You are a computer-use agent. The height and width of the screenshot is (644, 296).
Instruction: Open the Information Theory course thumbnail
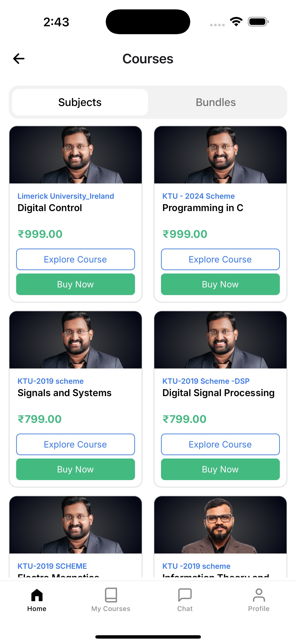(220, 525)
